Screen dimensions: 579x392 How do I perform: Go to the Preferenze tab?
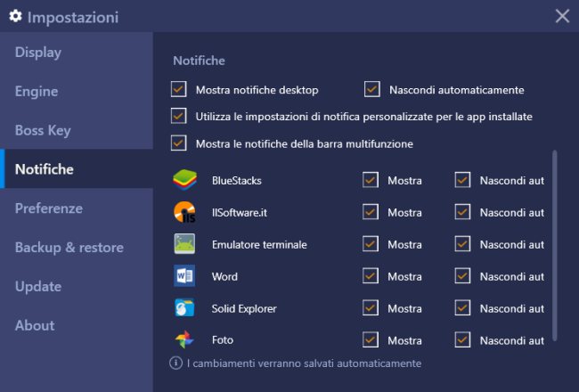click(77, 208)
